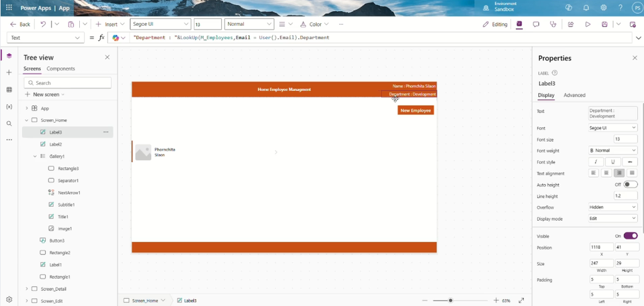
Task: Toggle the Visible switch
Action: [x=630, y=236]
